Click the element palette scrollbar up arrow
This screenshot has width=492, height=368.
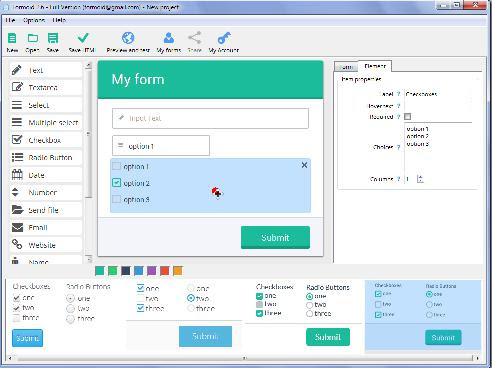tap(89, 65)
